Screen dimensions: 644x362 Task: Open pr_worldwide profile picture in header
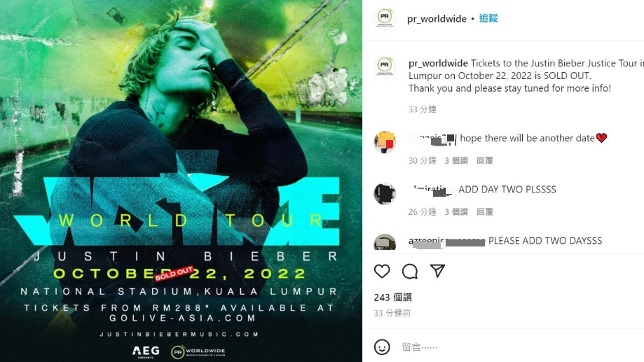(x=385, y=18)
